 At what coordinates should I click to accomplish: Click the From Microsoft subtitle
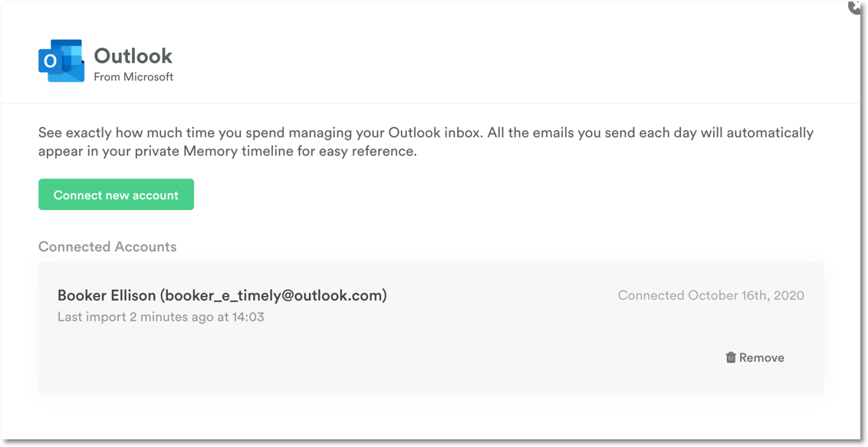(133, 76)
